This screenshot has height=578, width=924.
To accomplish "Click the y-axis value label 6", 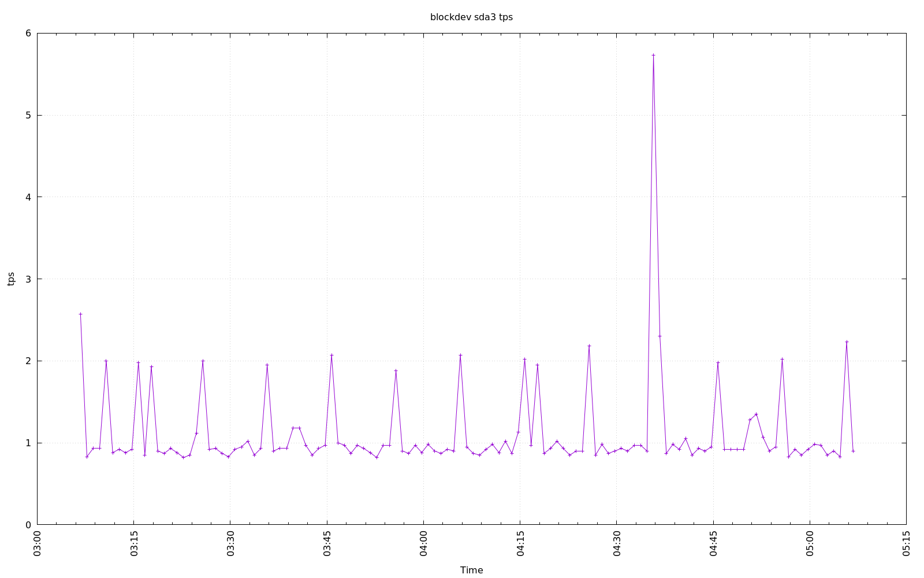I will pyautogui.click(x=28, y=34).
